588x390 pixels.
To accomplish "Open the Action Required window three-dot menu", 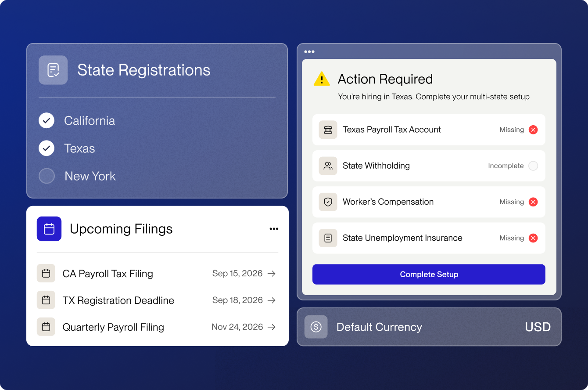I will point(309,51).
